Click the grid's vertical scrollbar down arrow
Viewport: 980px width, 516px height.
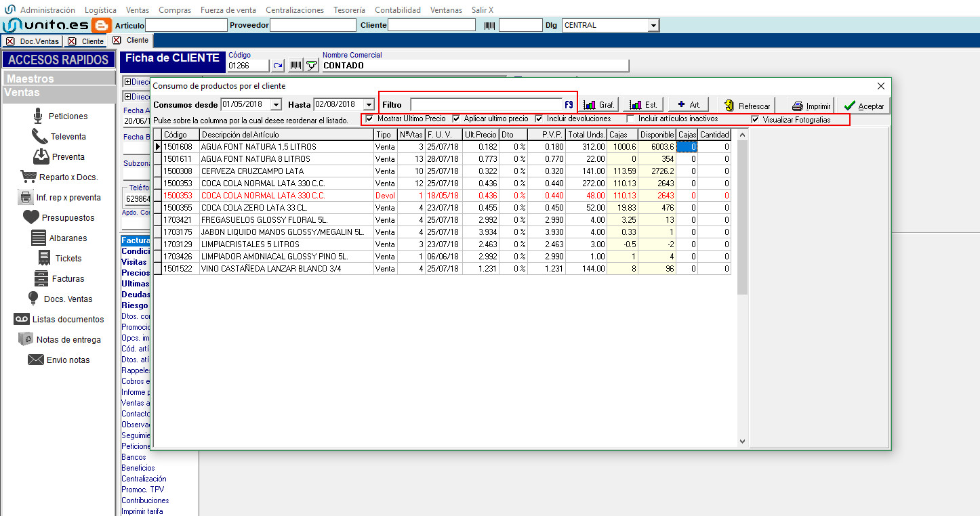pos(742,442)
